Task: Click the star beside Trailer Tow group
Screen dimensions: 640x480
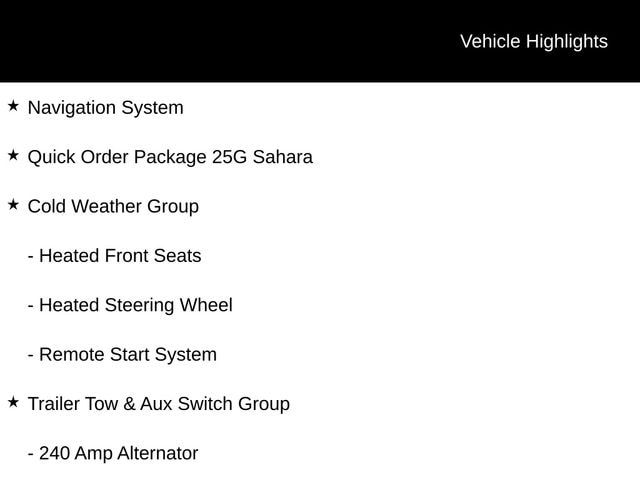Action: 13,402
